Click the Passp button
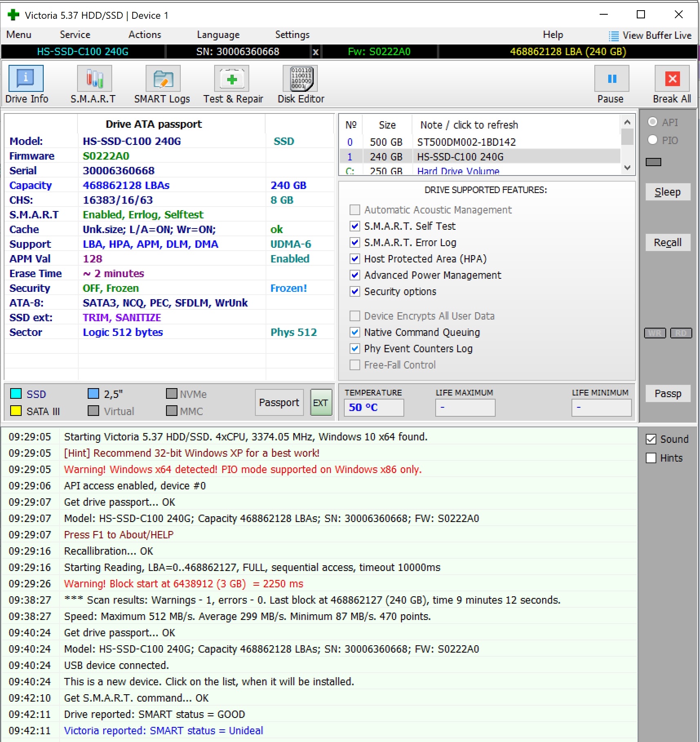This screenshot has height=742, width=700. coord(668,393)
